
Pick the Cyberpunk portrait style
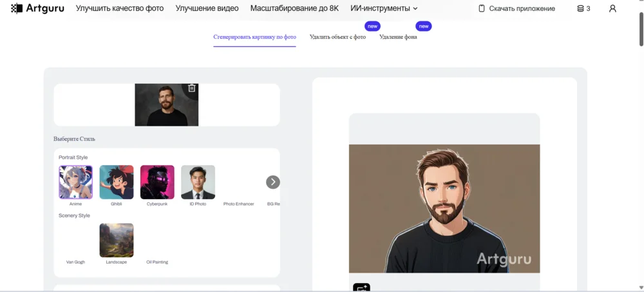tap(157, 182)
